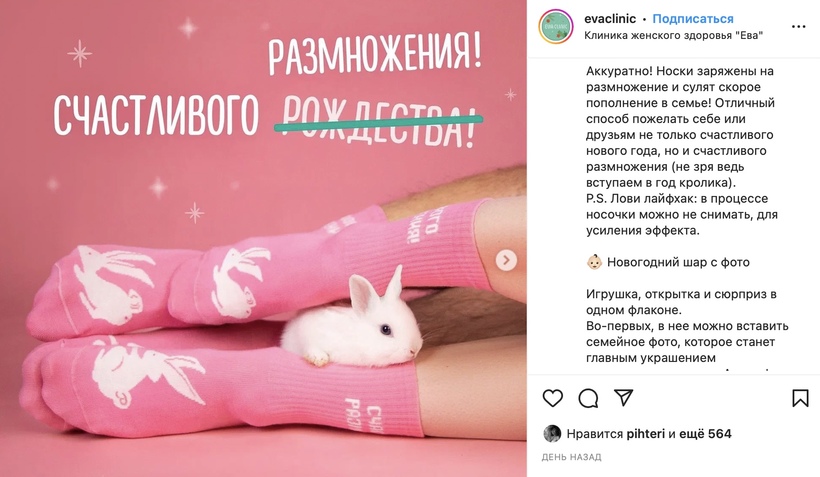This screenshot has height=477, width=820.
Task: Follow the account via Подписаться
Action: coord(693,19)
